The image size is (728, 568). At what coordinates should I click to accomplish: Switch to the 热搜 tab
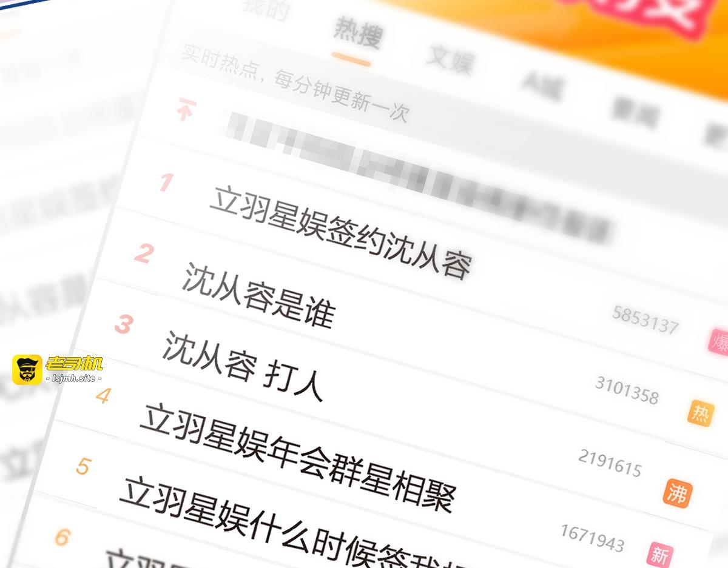point(358,35)
